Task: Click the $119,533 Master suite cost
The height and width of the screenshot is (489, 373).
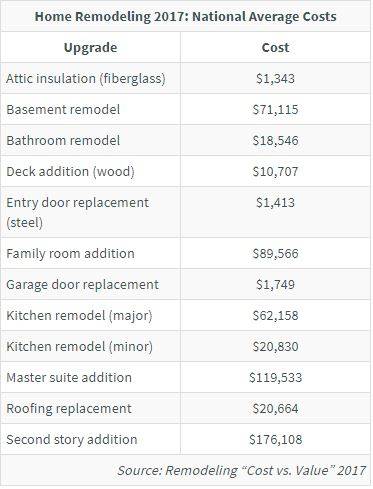Action: pos(275,378)
